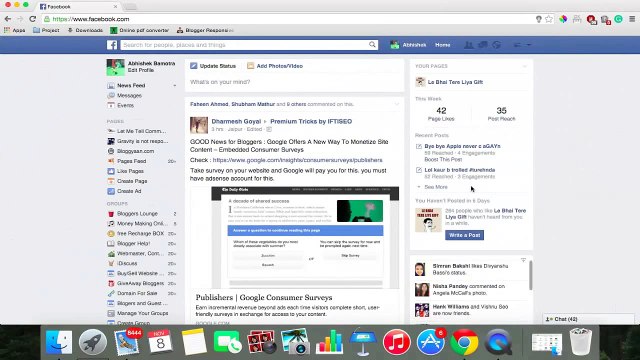Expand See More recent posts
Viewport: 640px width, 360px height.
click(x=436, y=187)
